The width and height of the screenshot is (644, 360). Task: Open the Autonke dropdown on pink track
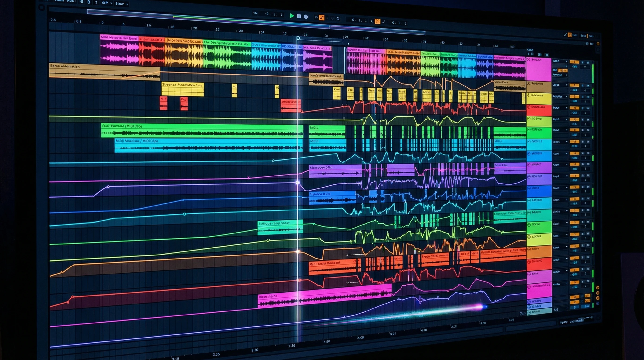(x=560, y=75)
